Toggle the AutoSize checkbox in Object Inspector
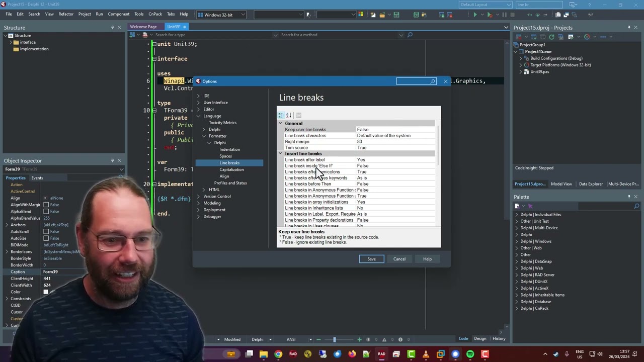Viewport: 644px width, 362px height. 46,238
